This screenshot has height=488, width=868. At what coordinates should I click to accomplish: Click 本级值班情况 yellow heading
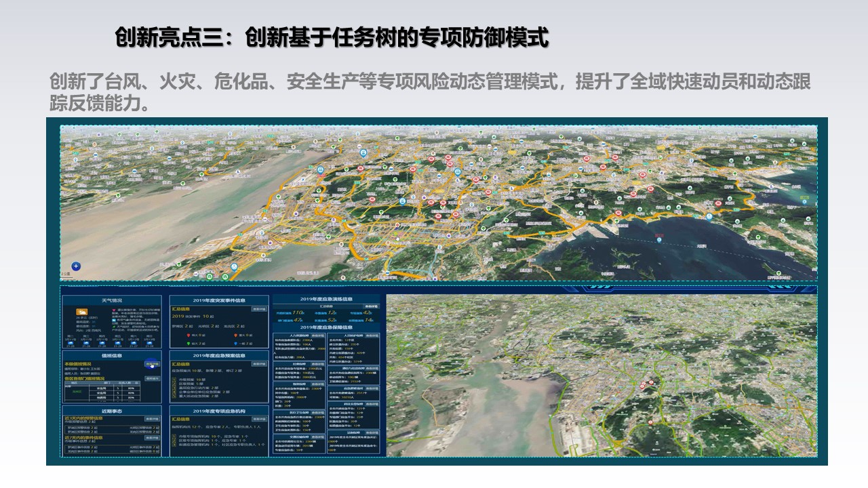(x=77, y=364)
